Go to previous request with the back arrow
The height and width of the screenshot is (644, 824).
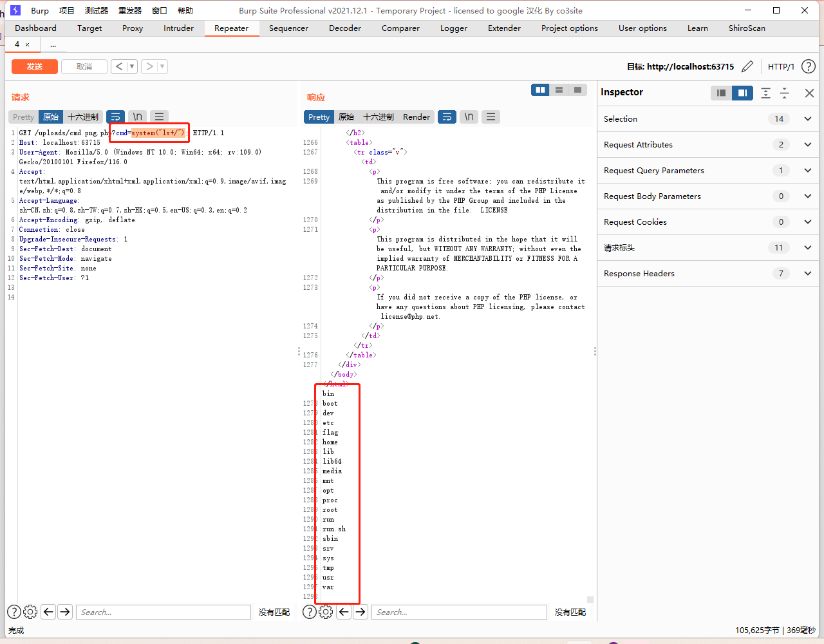tap(119, 66)
